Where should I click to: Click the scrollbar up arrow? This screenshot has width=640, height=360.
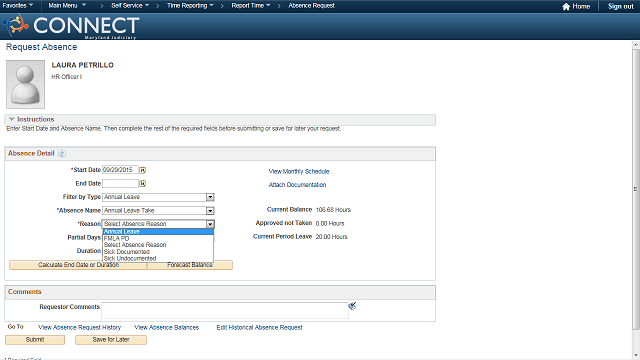(636, 44)
